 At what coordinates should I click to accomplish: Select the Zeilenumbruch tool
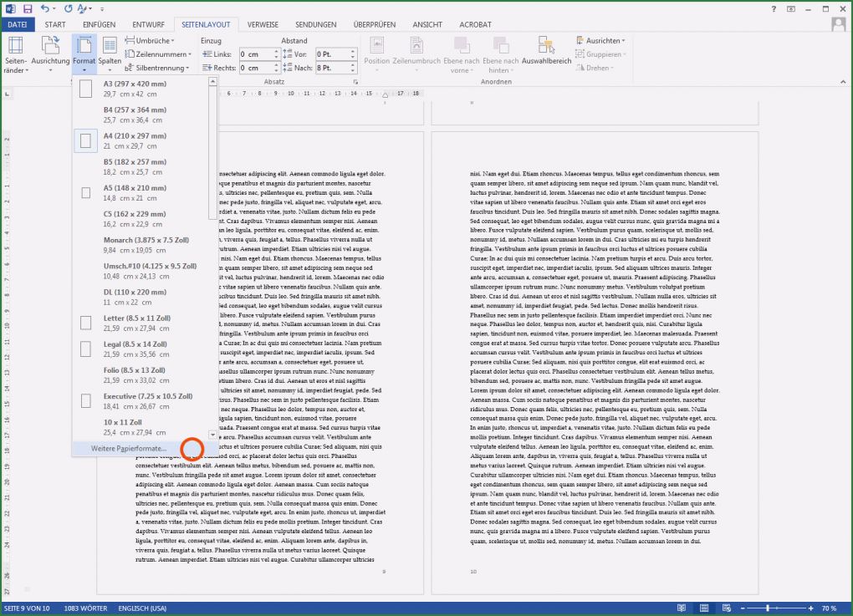click(416, 53)
